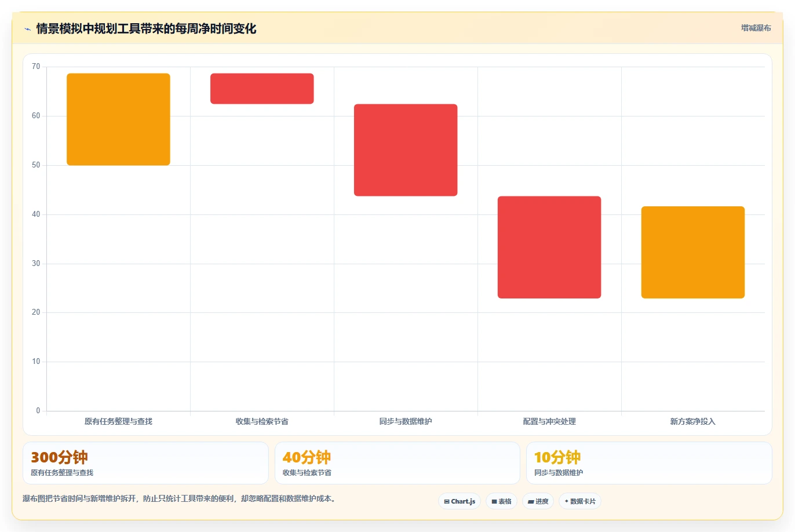The height and width of the screenshot is (532, 795).
Task: Select the 数据卡片 chip
Action: 580,501
